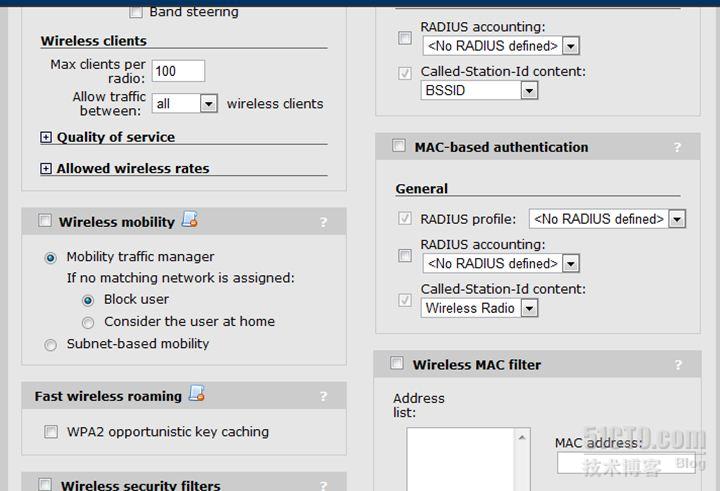
Task: Click the Allowed wireless rates heading
Action: (133, 169)
